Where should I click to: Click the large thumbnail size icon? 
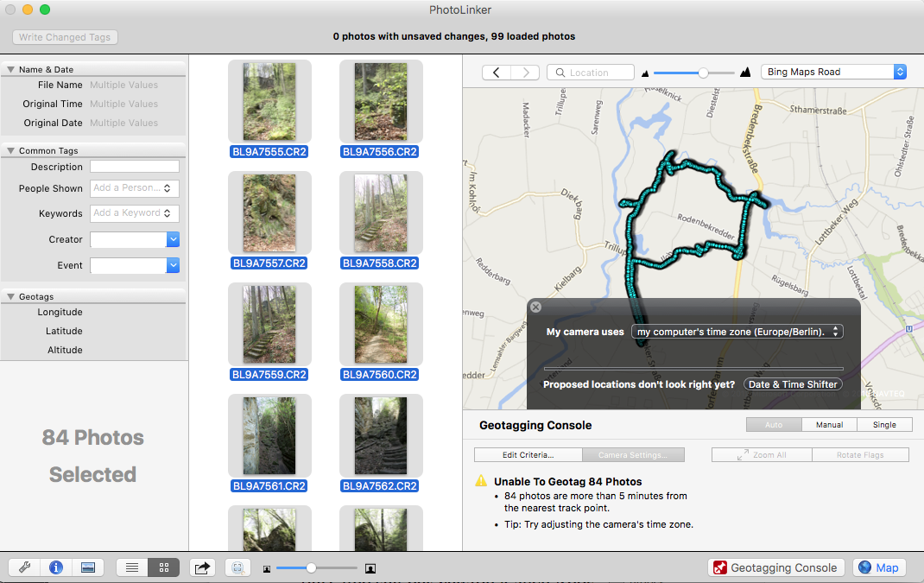370,568
